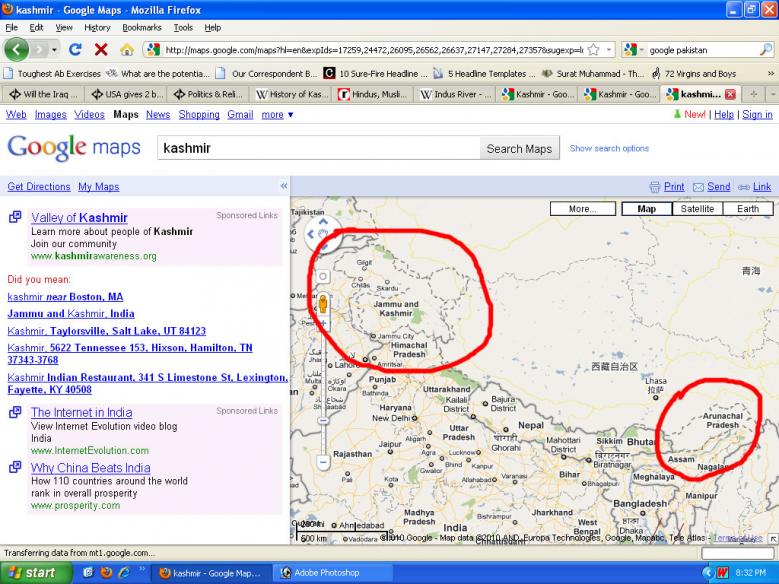Bookmark page with the star icon
Image resolution: width=779 pixels, height=584 pixels.
[x=593, y=49]
